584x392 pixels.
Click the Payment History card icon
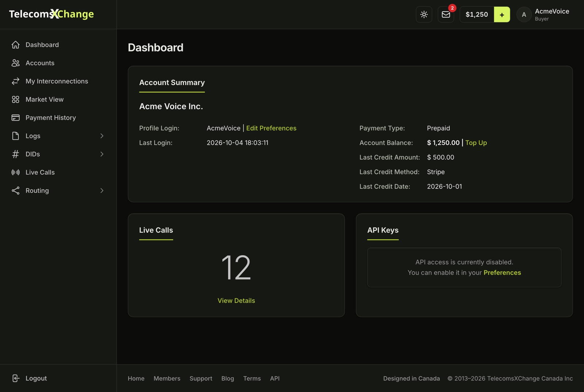[x=15, y=117]
